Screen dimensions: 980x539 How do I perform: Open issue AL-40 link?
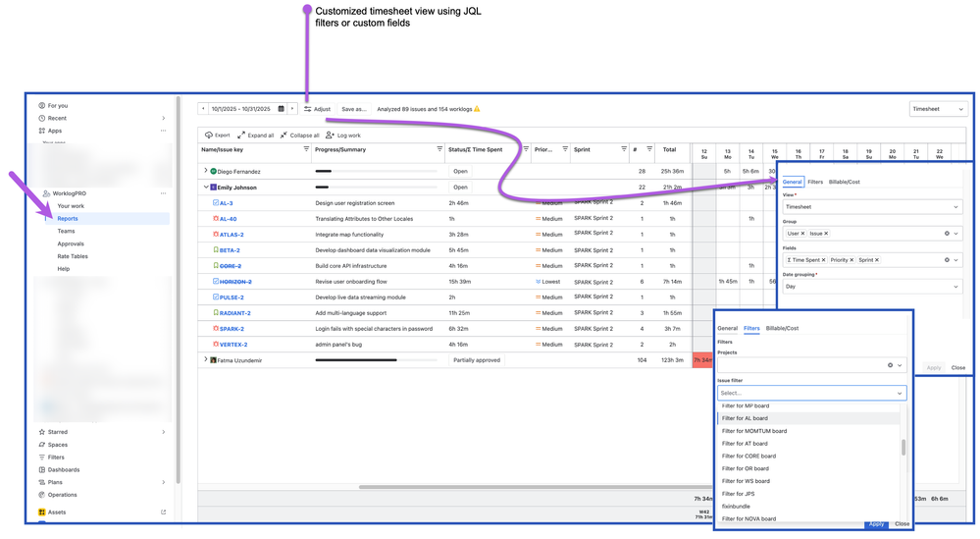pyautogui.click(x=228, y=219)
